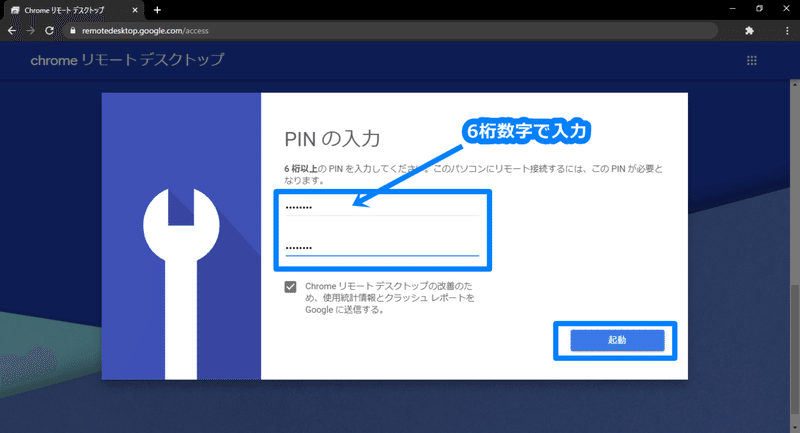Click the Google に送信する text

click(344, 310)
